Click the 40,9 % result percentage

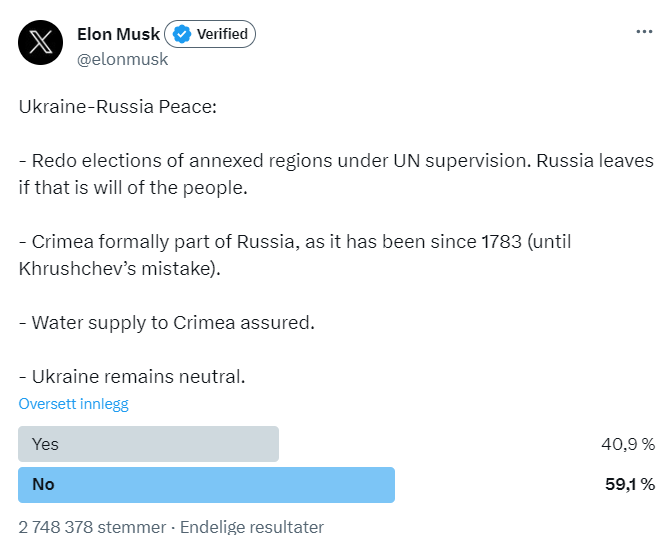point(628,444)
